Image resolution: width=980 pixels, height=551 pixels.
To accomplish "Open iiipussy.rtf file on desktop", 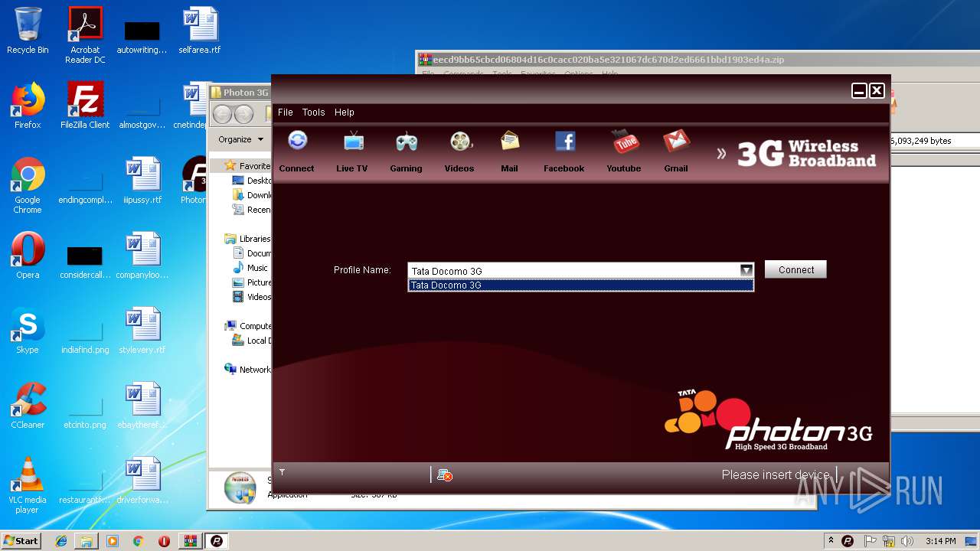I will (x=142, y=181).
